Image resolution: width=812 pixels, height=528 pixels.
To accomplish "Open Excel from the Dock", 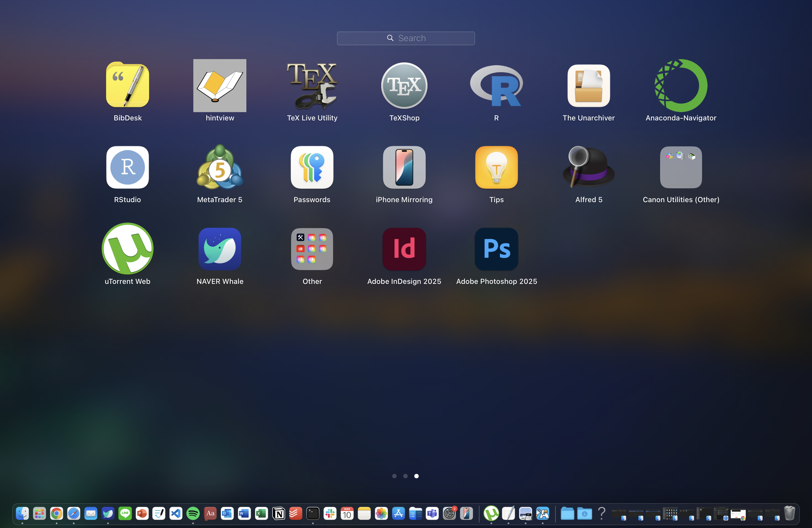I will [261, 513].
